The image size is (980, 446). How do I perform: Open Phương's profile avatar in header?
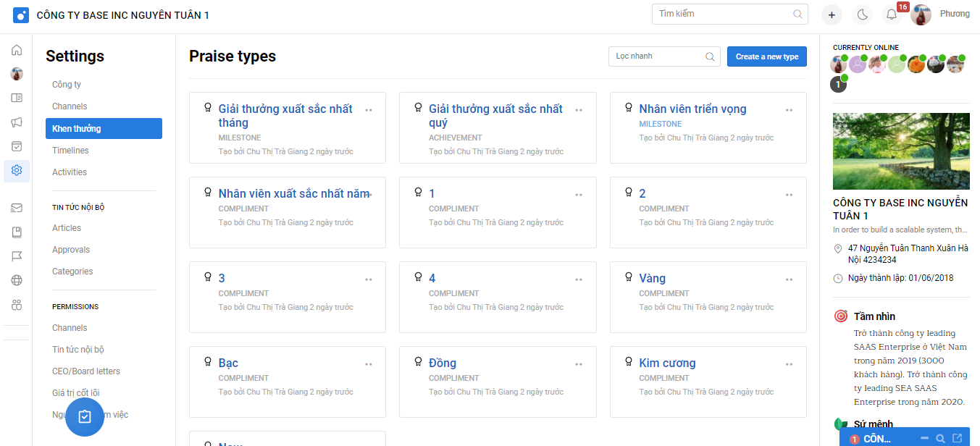point(921,14)
